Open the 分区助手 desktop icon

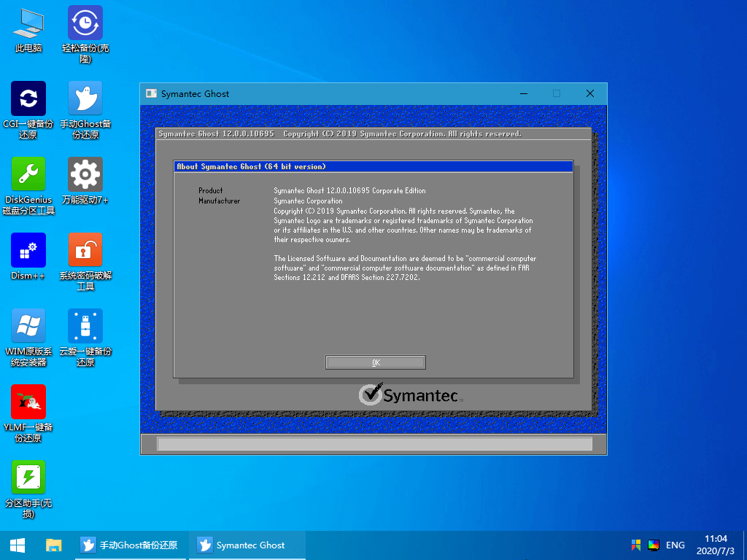point(28,478)
